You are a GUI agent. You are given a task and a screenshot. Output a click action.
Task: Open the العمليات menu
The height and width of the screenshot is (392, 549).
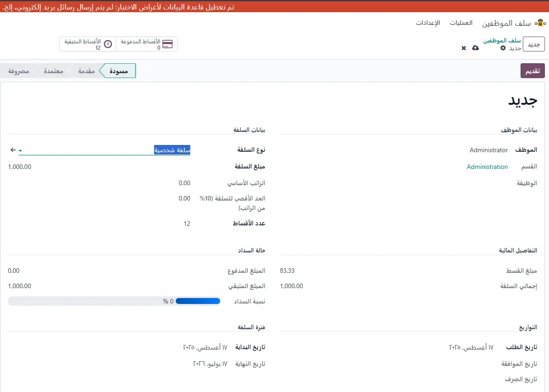pos(461,23)
